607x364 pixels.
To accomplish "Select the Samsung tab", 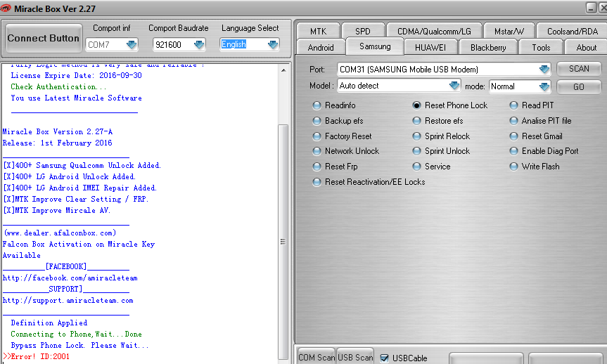I will click(375, 46).
